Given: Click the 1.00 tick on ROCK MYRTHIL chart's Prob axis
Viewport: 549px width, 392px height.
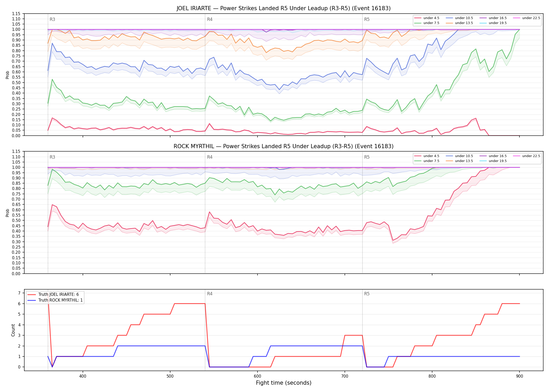Looking at the screenshot, I should 16,168.
